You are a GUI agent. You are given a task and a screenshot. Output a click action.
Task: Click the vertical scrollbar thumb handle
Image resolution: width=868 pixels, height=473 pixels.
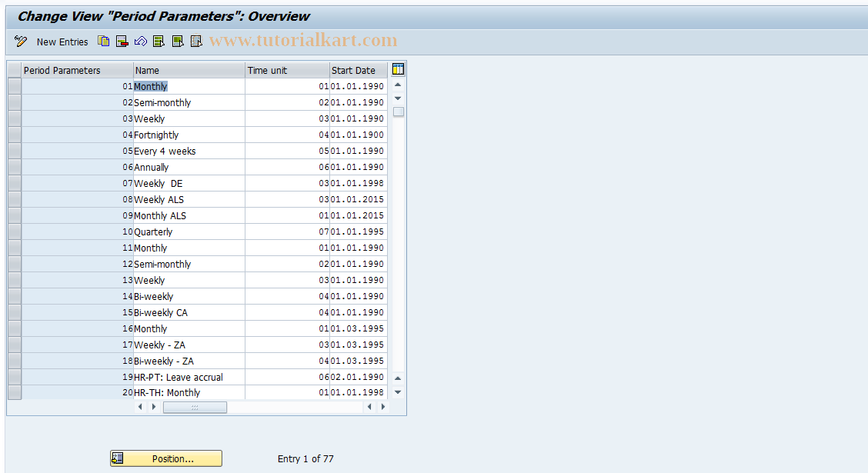pos(398,112)
